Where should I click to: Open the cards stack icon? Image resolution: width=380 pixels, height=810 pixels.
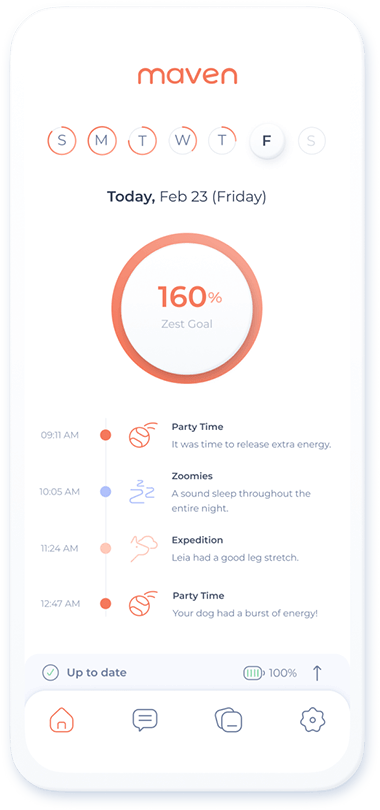coord(228,720)
